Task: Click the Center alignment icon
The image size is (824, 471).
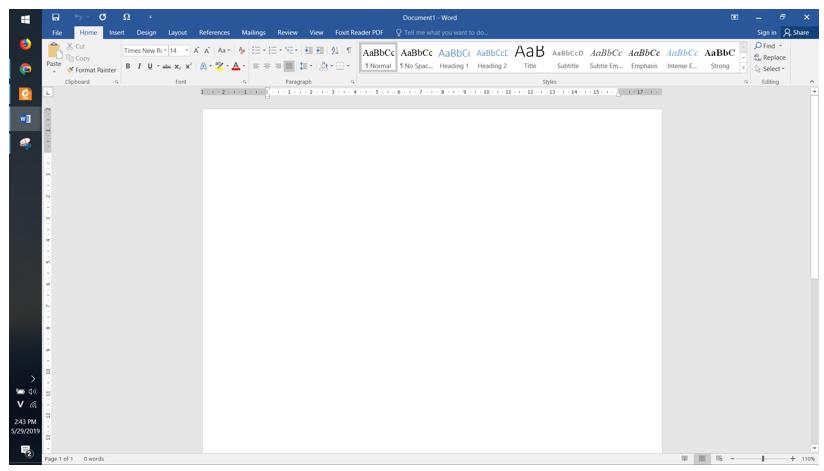Action: click(x=266, y=66)
